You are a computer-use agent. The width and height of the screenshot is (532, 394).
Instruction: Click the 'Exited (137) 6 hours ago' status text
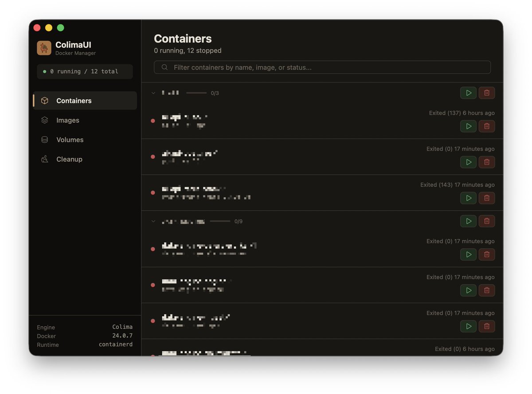pos(462,113)
